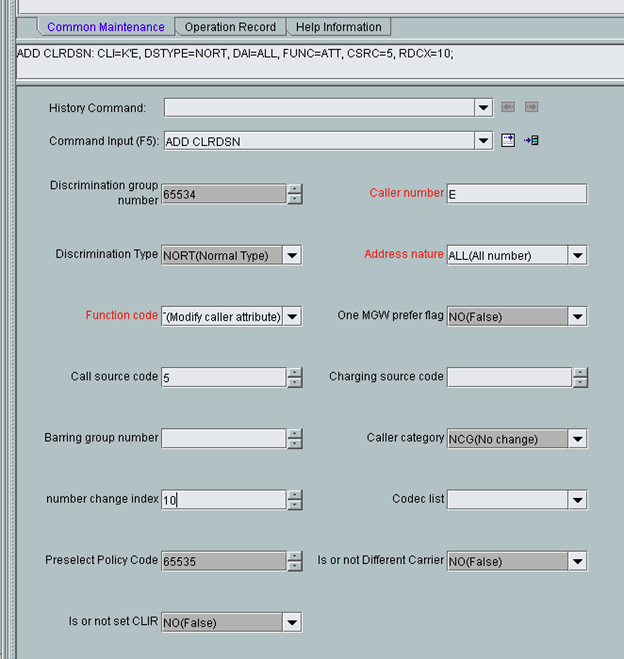Open the Is or not set CLIR dropdown
624x659 pixels.
(292, 622)
